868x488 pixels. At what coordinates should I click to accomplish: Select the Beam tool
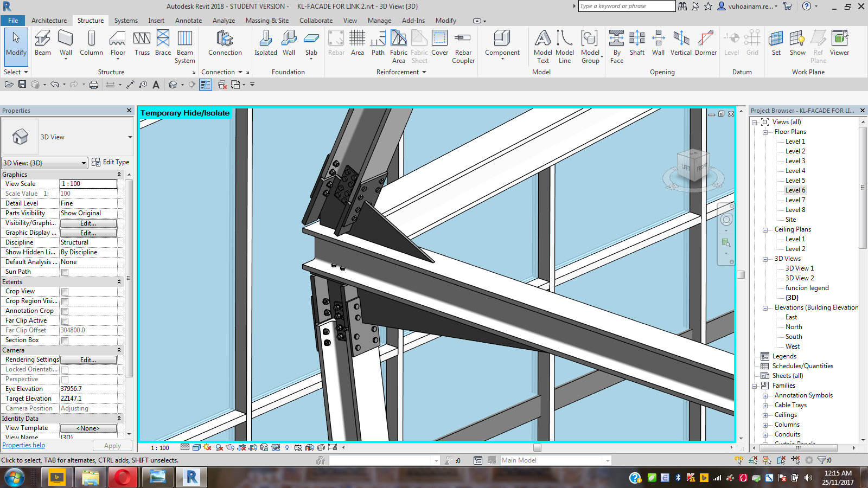42,43
